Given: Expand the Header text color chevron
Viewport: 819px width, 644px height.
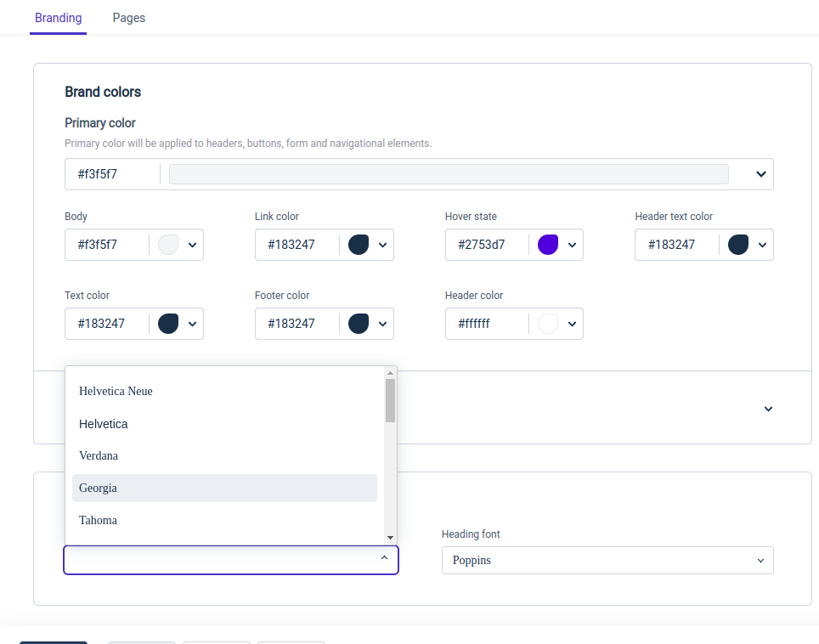Looking at the screenshot, I should tap(762, 245).
